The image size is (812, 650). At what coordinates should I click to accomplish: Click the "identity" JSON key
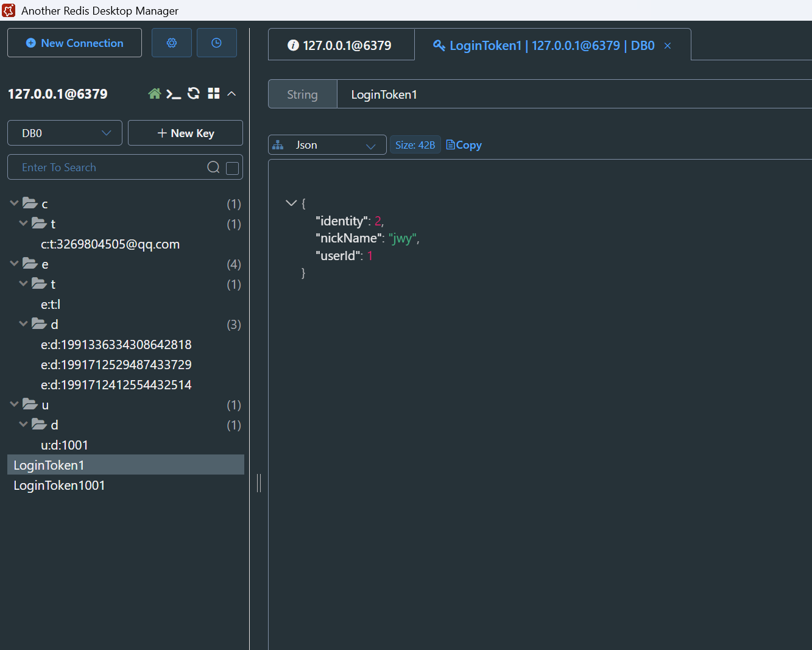point(342,221)
